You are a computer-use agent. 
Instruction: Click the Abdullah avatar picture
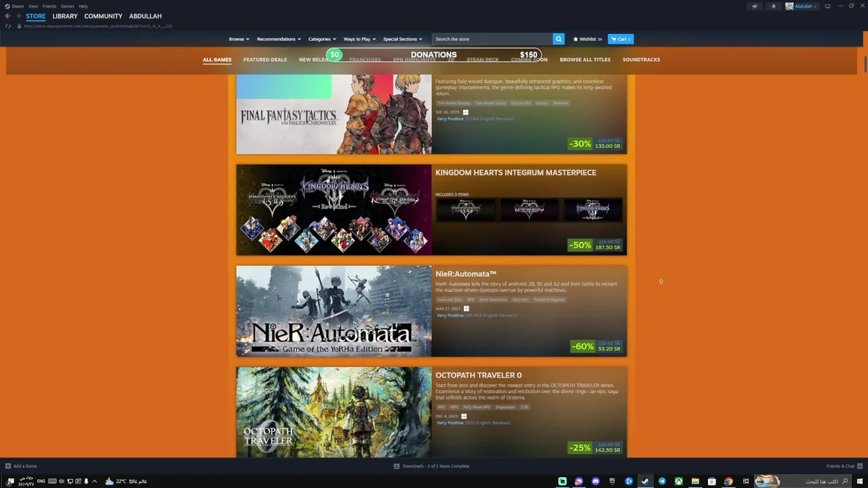[789, 6]
